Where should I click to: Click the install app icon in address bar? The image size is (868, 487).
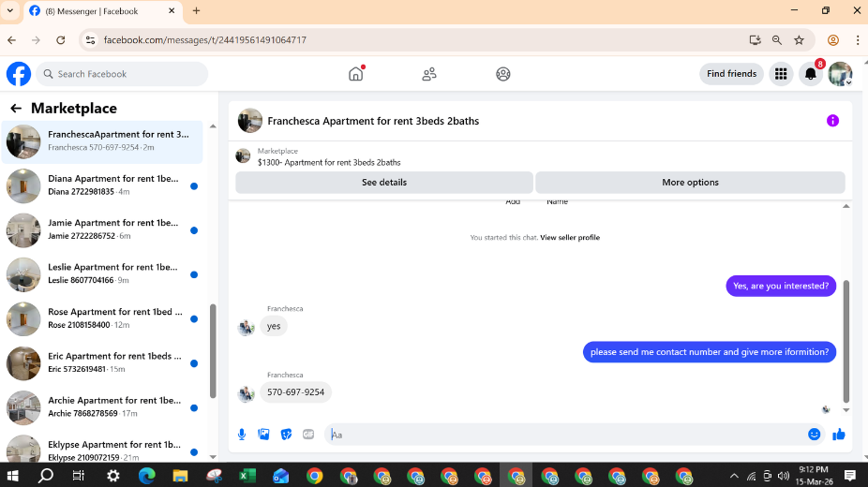pyautogui.click(x=755, y=39)
